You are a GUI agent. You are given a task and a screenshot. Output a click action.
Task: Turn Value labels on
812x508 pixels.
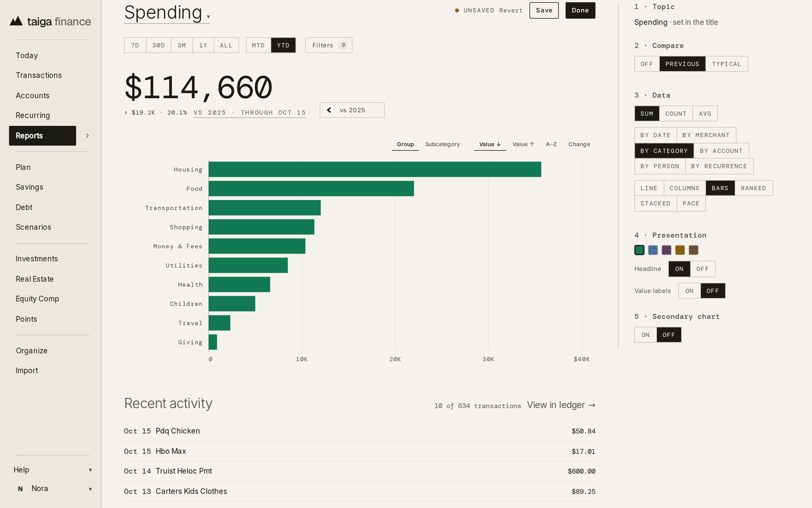click(690, 291)
